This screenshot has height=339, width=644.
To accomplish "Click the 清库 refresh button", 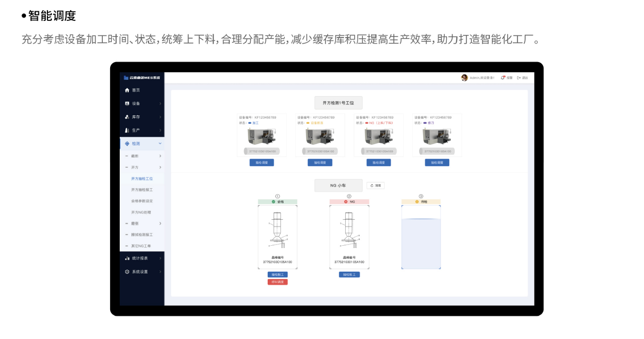I will pos(376,185).
